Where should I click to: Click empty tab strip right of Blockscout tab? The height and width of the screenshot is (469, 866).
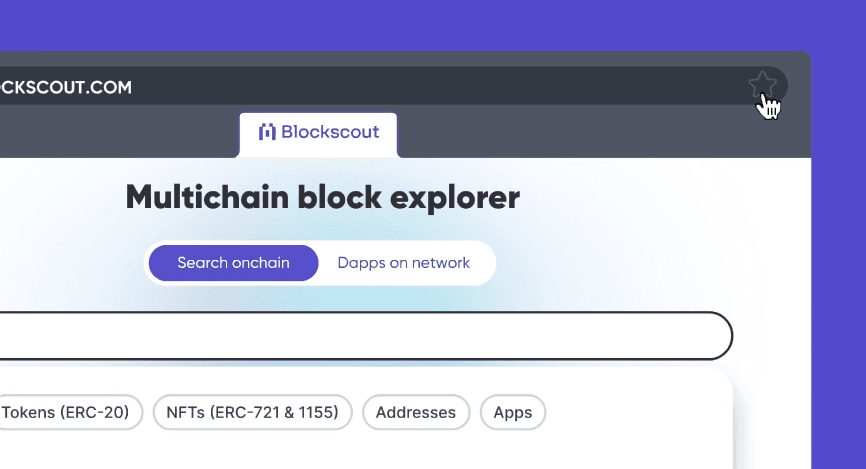click(x=602, y=133)
